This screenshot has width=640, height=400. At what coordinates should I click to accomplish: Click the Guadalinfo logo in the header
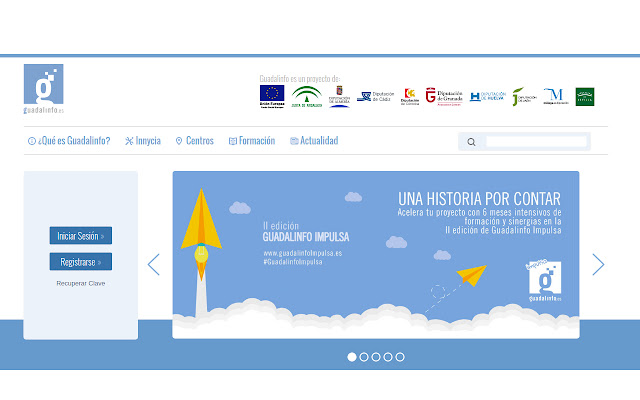coord(44,89)
